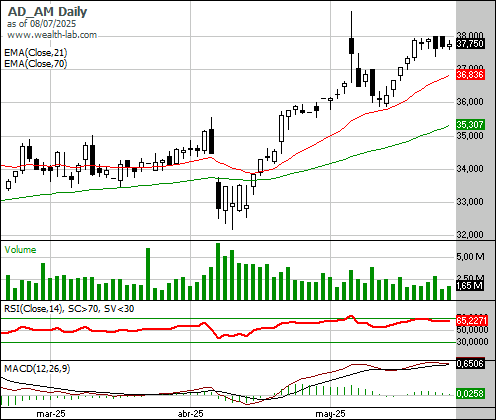Viewport: 496px width, 420px height.
Task: Click the last candlestick next to the 37,750 tag
Action: 449,45
